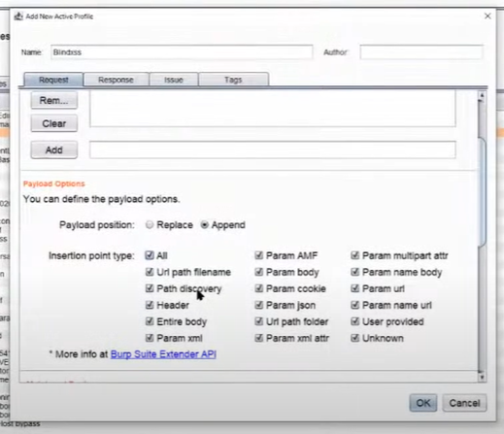Click the Rem... button
This screenshot has width=504, height=434.
[54, 100]
